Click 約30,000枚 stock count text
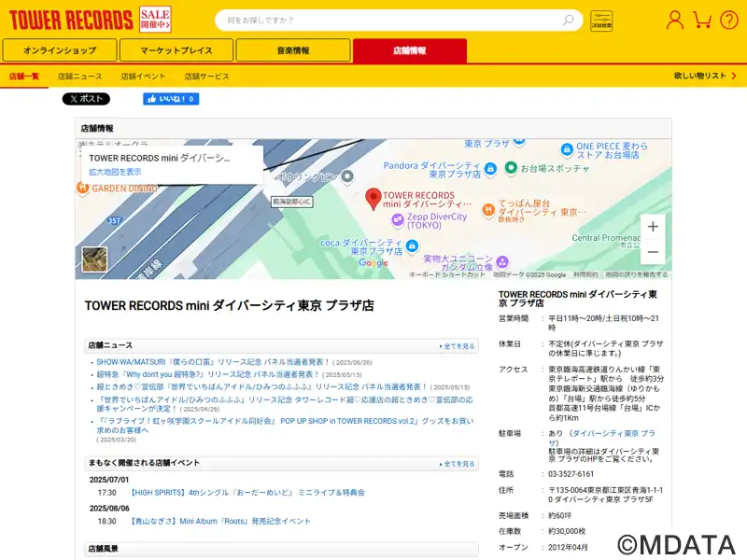Image resolution: width=747 pixels, height=560 pixels. (x=567, y=531)
